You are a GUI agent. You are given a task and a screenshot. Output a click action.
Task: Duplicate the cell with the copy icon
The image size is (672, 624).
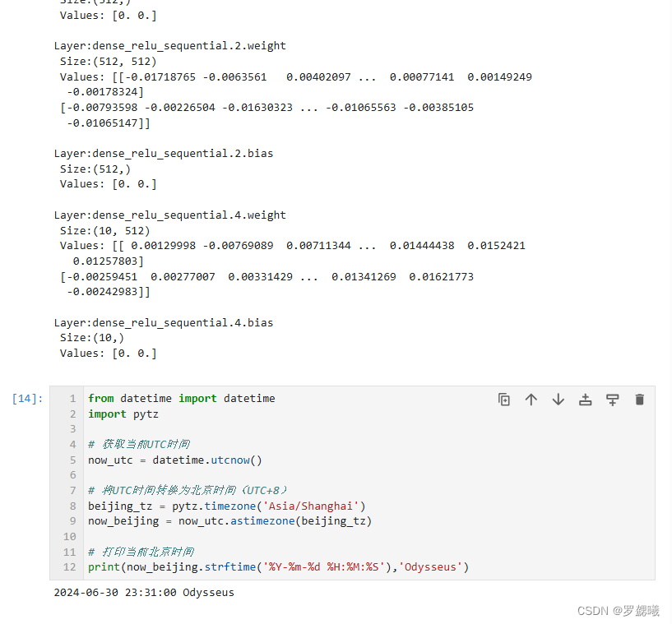(504, 400)
